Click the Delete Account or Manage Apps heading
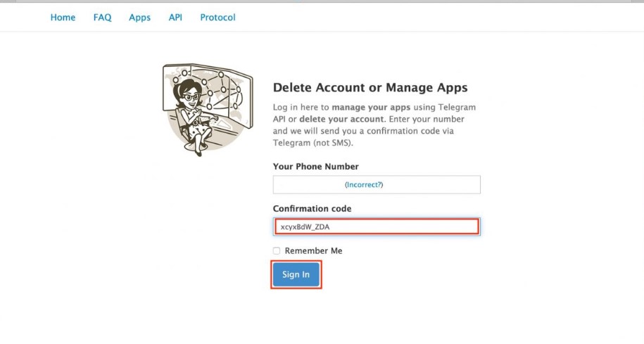 370,87
